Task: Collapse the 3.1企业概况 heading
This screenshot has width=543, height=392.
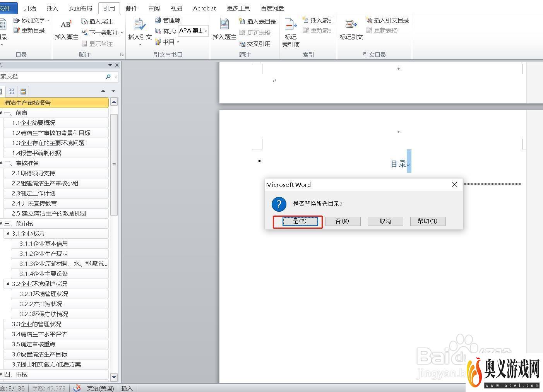Action: point(8,233)
